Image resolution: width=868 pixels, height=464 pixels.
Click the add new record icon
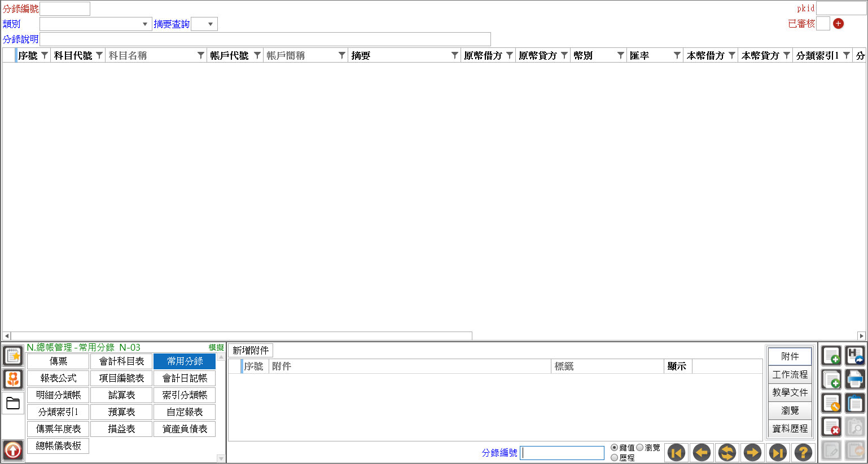[x=831, y=356]
